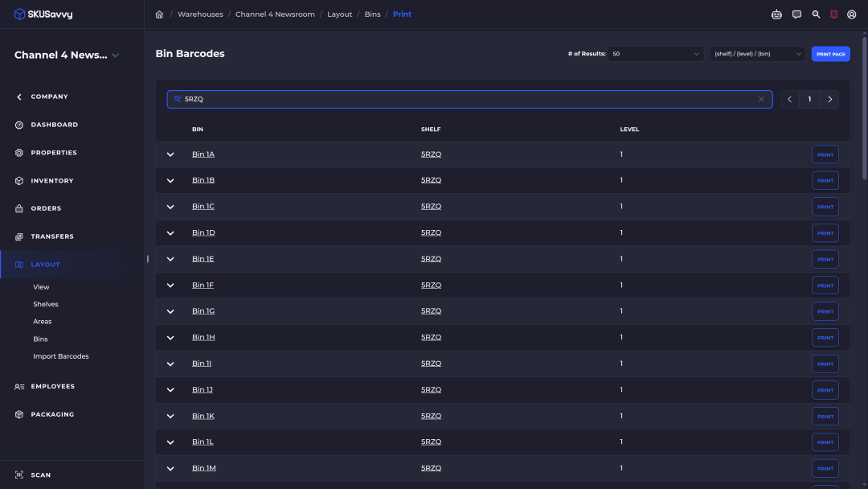The image size is (868, 489).
Task: Click the page number 1 box
Action: [x=809, y=99]
